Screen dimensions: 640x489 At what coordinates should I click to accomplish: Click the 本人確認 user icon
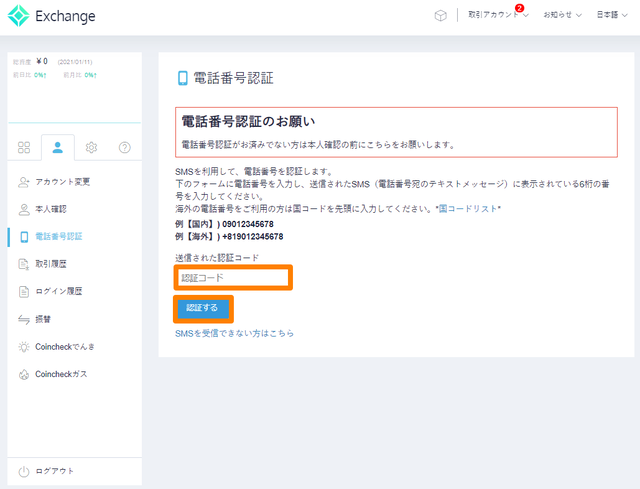[x=24, y=210]
